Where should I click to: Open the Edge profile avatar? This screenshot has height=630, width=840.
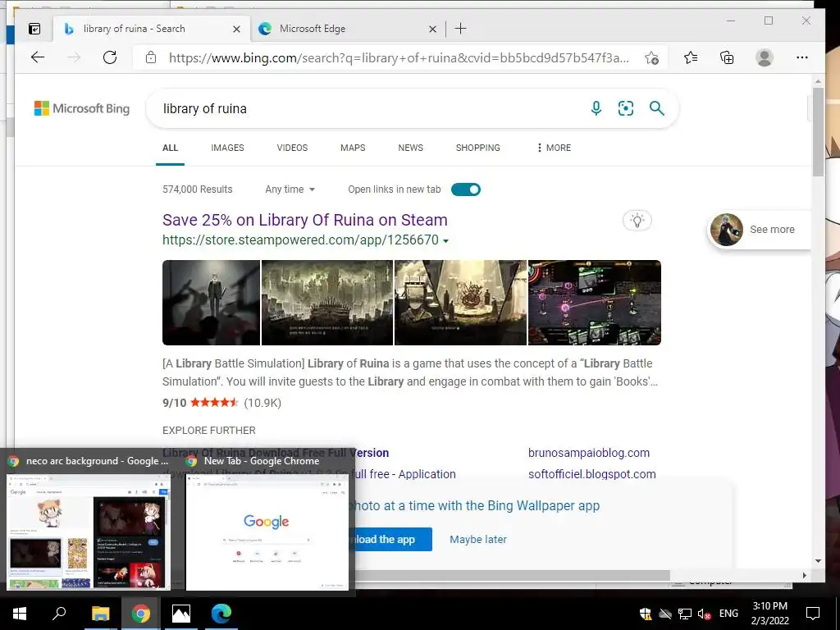(x=765, y=57)
